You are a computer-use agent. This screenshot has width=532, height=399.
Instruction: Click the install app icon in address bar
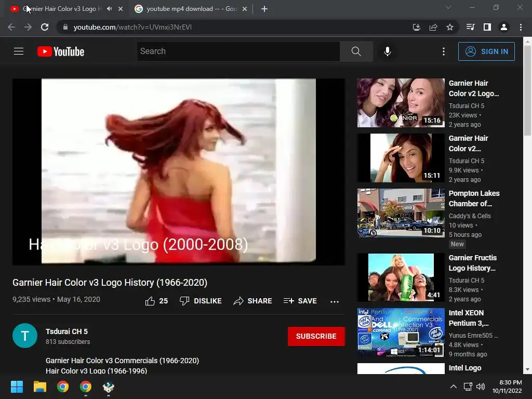coord(416,27)
